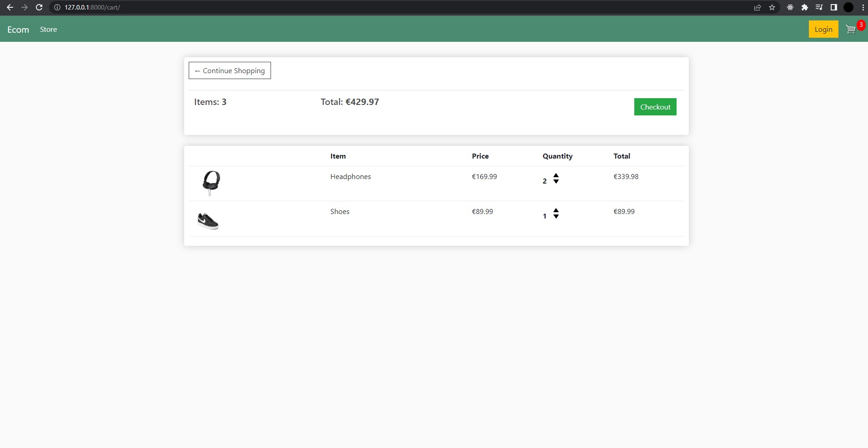Viewport: 868px width, 448px height.
Task: Select the Store menu item
Action: coord(48,29)
